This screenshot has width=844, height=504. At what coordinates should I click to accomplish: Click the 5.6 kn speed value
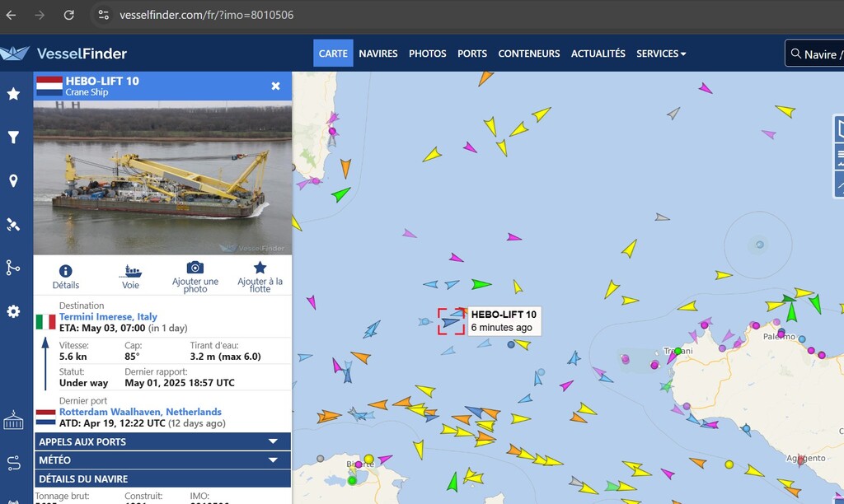pos(73,357)
